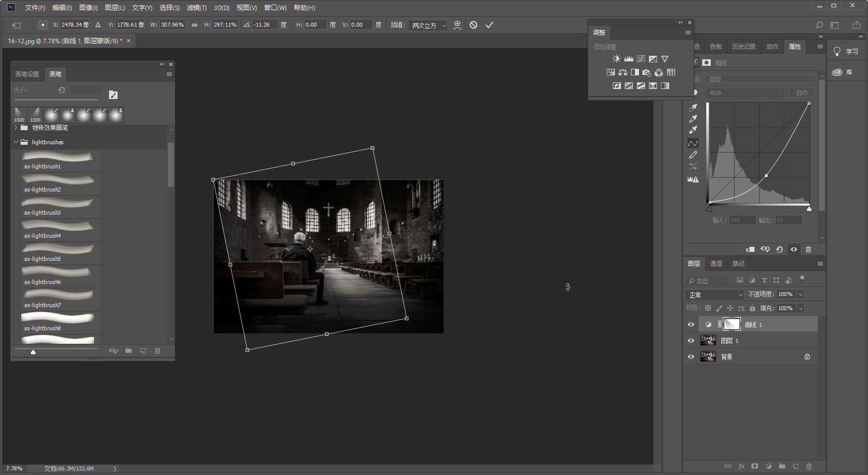Hide the 曲线 1 layer
This screenshot has height=475, width=868.
coord(691,325)
